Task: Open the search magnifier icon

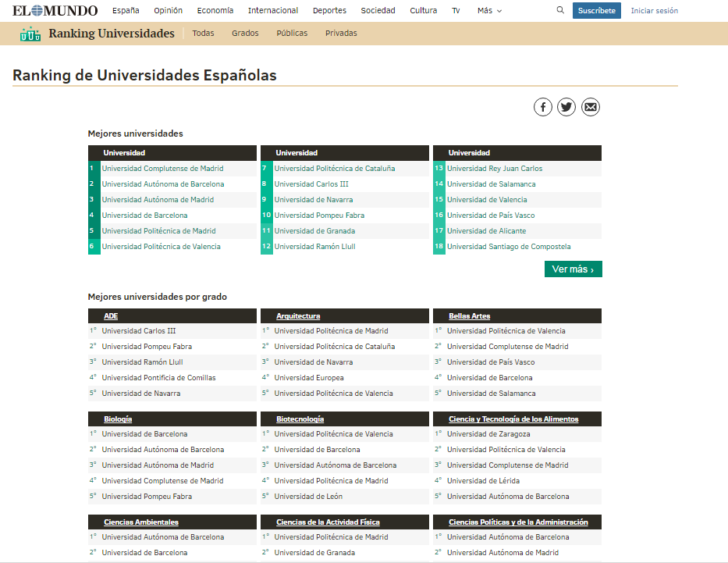Action: (560, 10)
